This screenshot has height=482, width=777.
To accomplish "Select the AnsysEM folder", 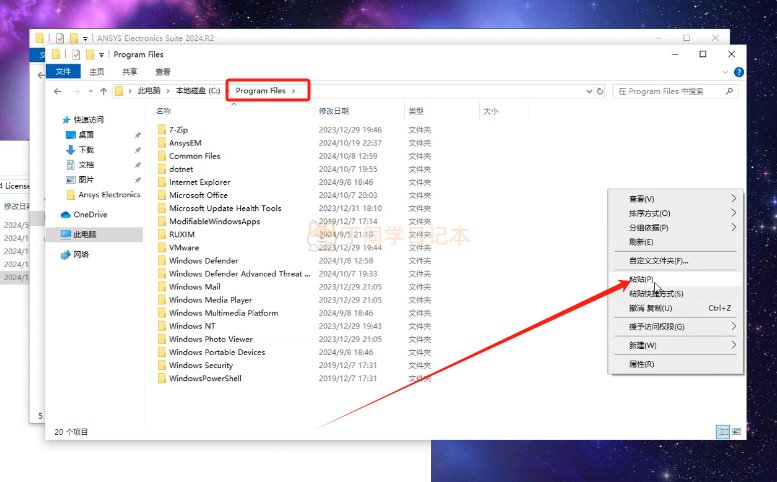I will tap(185, 143).
